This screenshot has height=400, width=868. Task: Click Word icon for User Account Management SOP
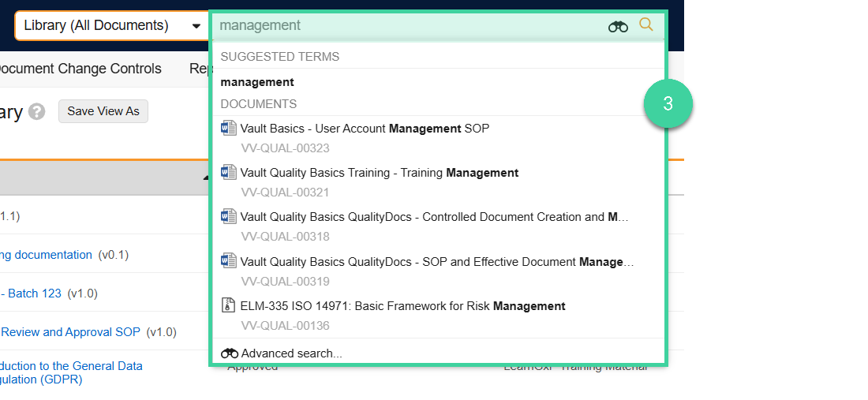pyautogui.click(x=229, y=129)
